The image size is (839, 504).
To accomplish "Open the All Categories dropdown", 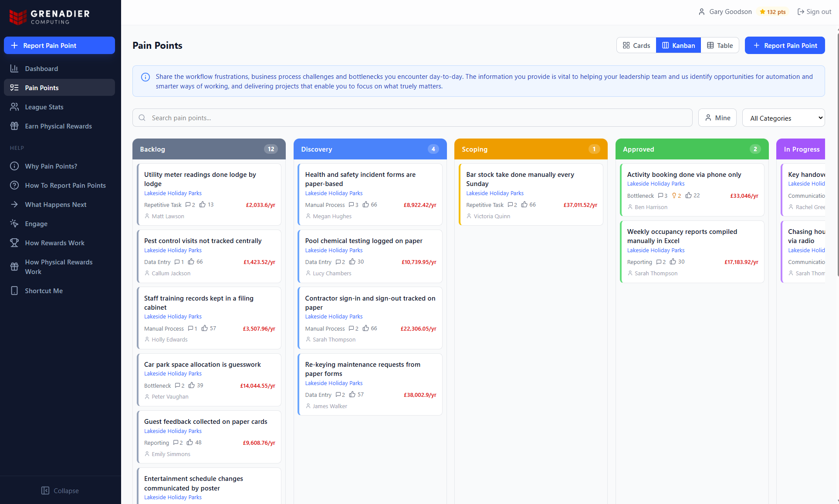I will point(783,118).
